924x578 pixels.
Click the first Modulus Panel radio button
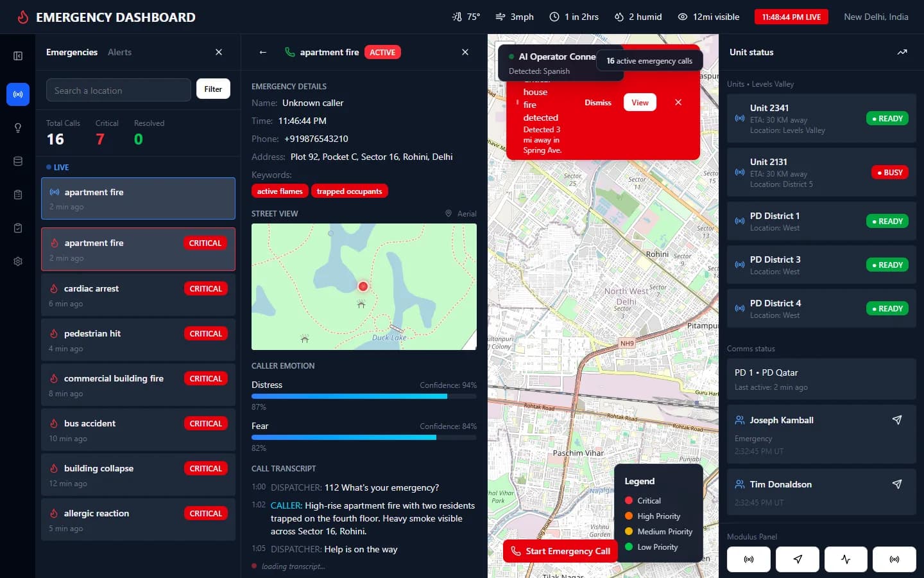(x=749, y=559)
